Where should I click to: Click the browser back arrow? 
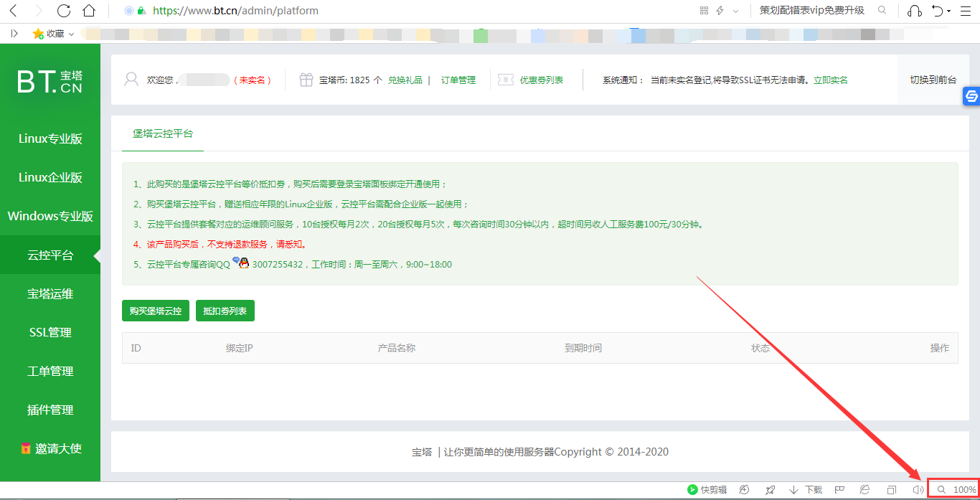(x=14, y=11)
